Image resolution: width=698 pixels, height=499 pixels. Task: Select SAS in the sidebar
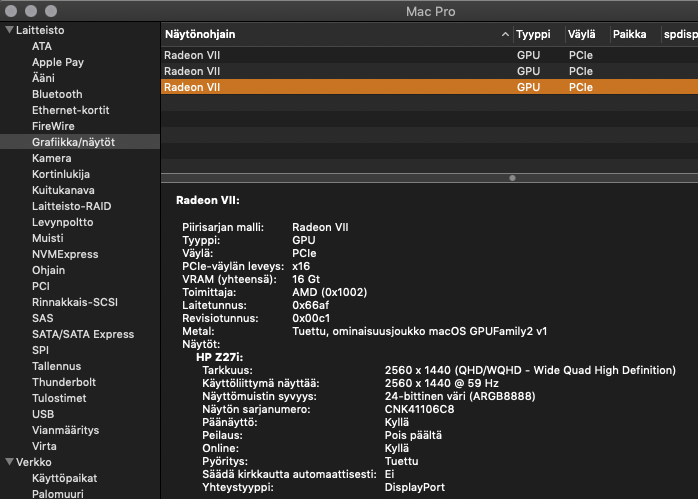coord(43,319)
